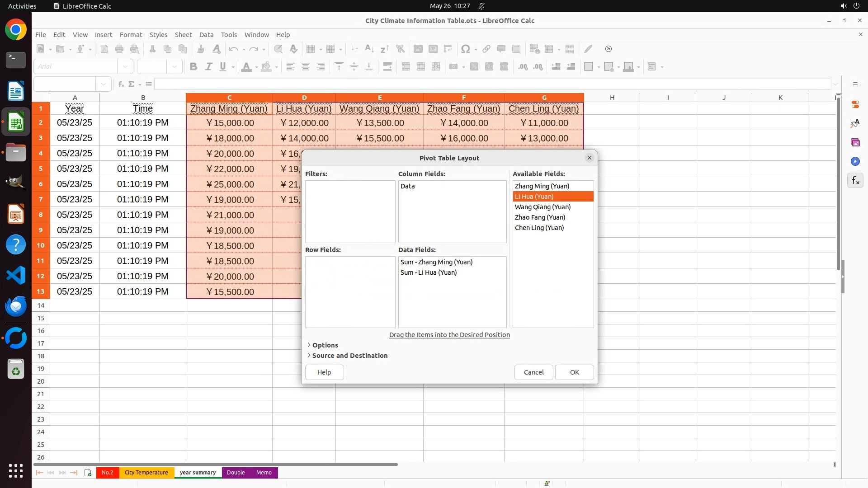Image resolution: width=868 pixels, height=488 pixels.
Task: Click the Function Wizard icon
Action: (121, 84)
